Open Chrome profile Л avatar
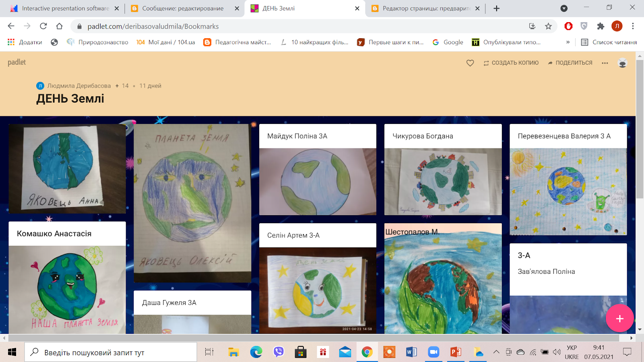Viewport: 644px width, 362px height. 617,26
